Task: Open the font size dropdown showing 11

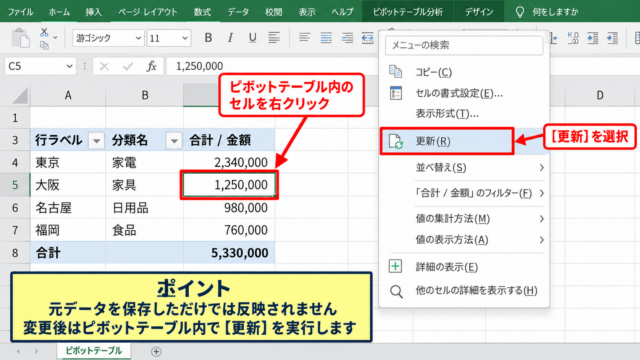Action: click(185, 38)
